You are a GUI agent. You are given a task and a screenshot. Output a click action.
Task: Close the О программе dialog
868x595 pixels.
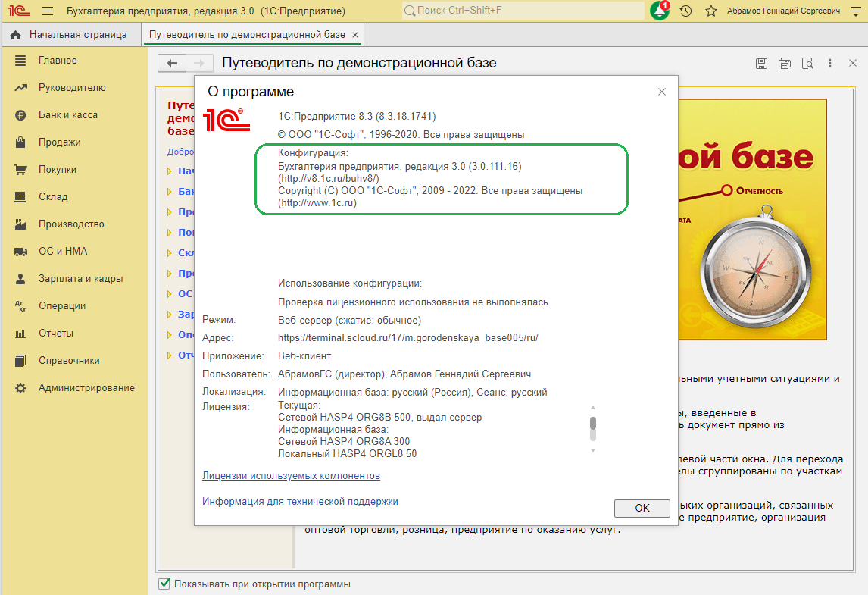661,92
